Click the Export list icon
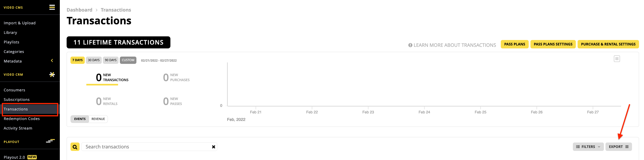 coord(627,147)
